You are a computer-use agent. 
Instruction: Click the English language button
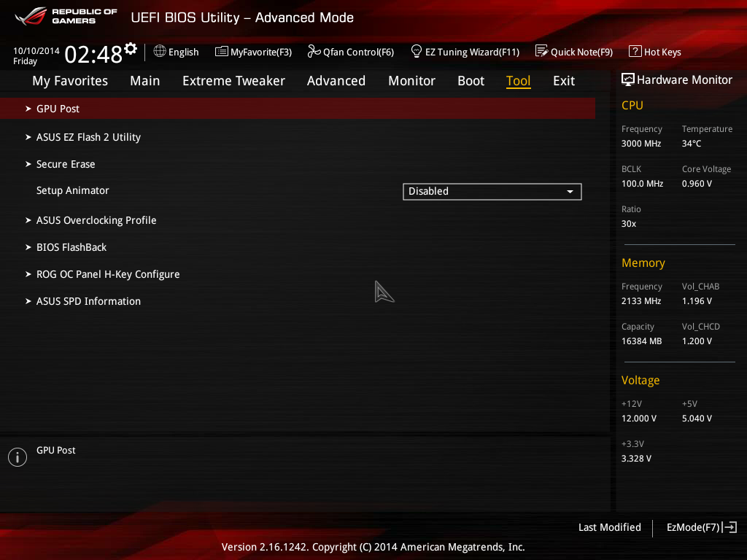coord(177,52)
